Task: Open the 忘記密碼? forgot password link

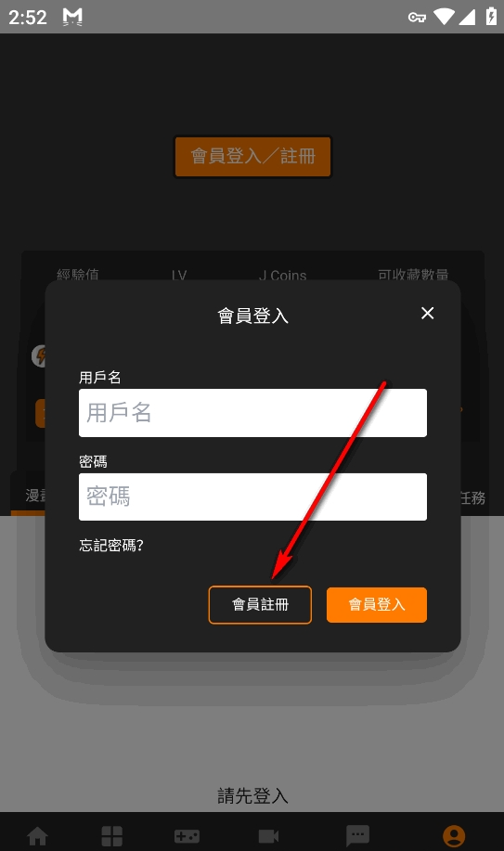Action: [x=111, y=545]
